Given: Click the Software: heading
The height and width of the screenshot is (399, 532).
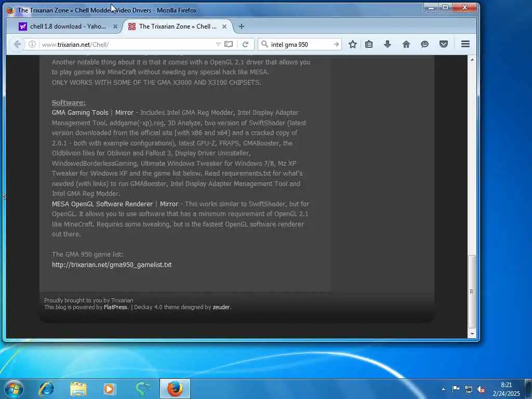Looking at the screenshot, I should (x=69, y=102).
